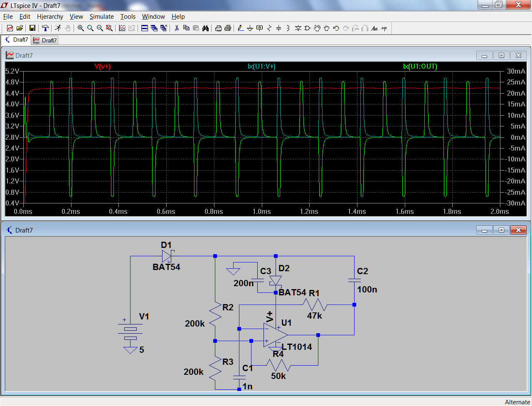The height and width of the screenshot is (406, 532).
Task: Click the V1 source value 5
Action: pos(142,350)
